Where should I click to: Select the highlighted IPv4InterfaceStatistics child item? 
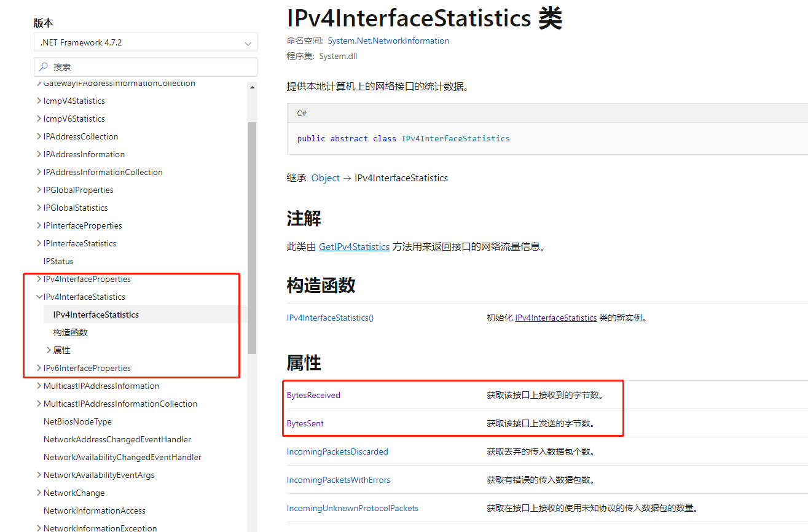[96, 315]
